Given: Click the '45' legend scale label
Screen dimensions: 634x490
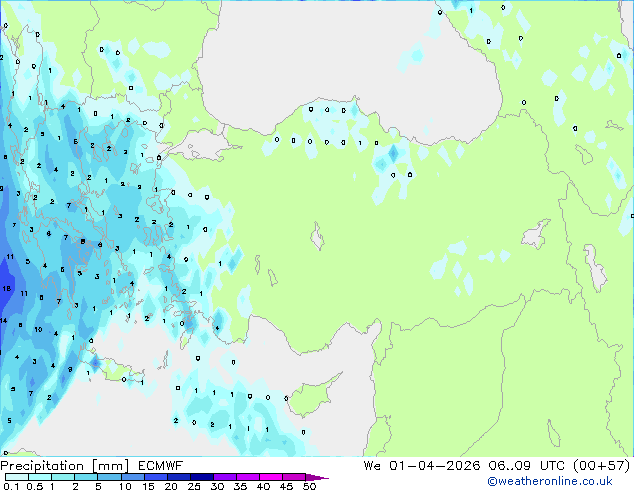Looking at the screenshot, I should pyautogui.click(x=286, y=486).
